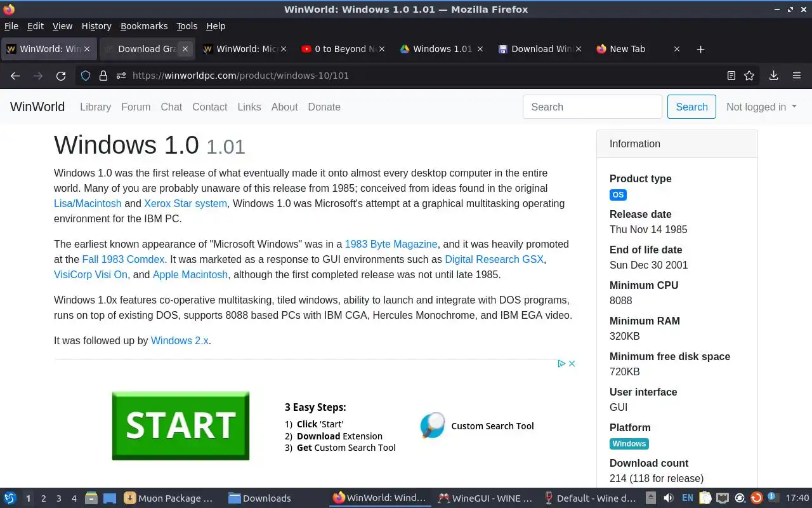Expand the Not logged in dropdown
812x508 pixels.
coord(761,107)
